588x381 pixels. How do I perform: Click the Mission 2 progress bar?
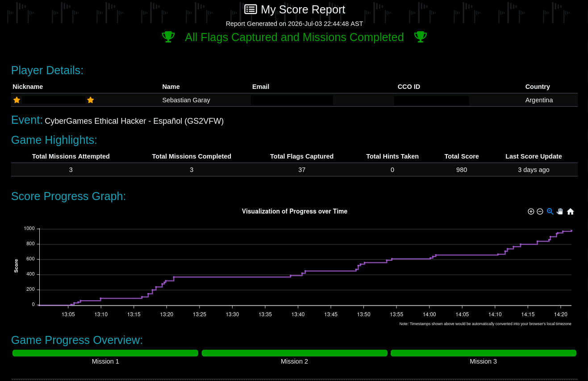[x=295, y=353]
